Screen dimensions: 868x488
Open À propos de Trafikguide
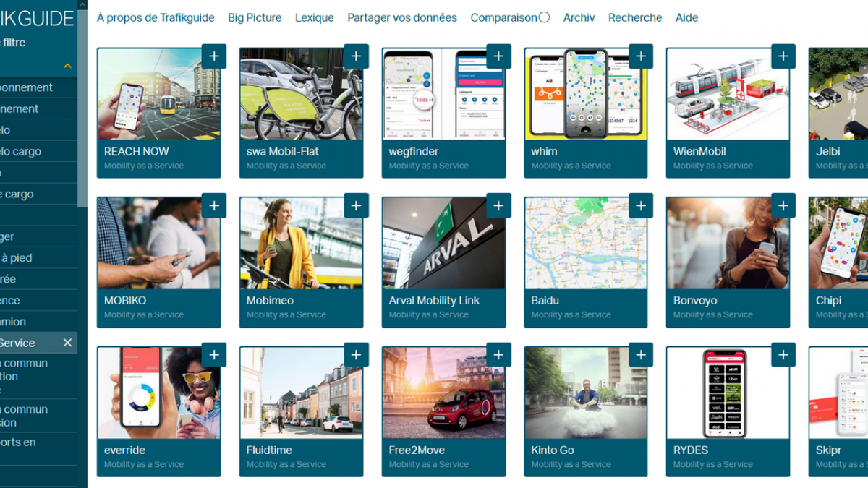(156, 17)
